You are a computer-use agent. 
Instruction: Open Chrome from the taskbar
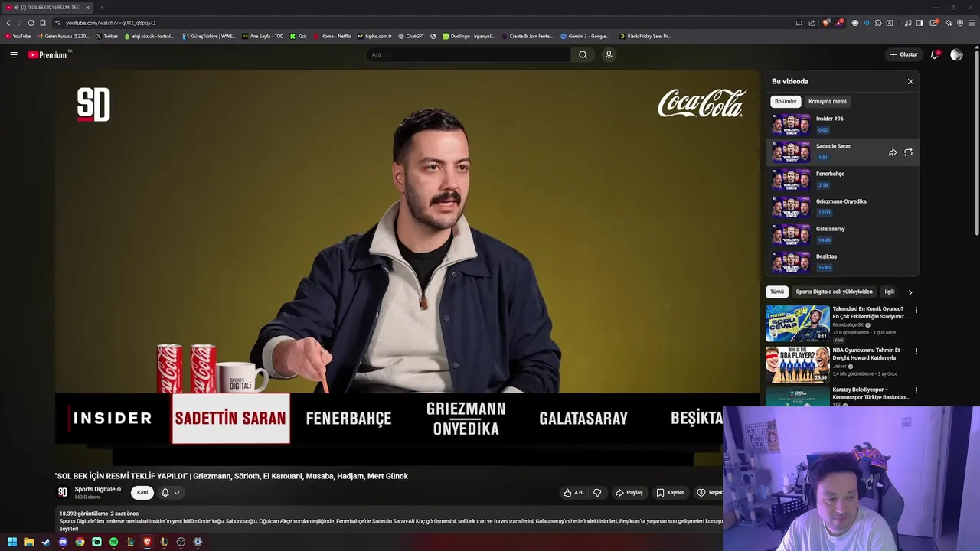pos(80,542)
